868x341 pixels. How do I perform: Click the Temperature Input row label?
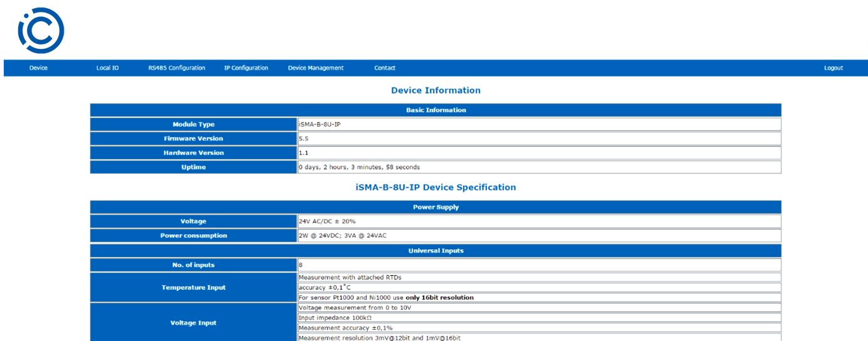click(194, 288)
